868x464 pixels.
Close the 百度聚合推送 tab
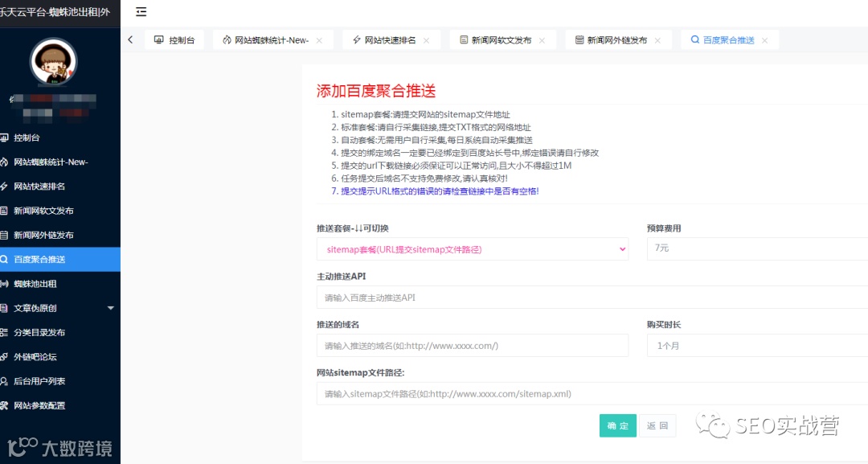point(765,40)
